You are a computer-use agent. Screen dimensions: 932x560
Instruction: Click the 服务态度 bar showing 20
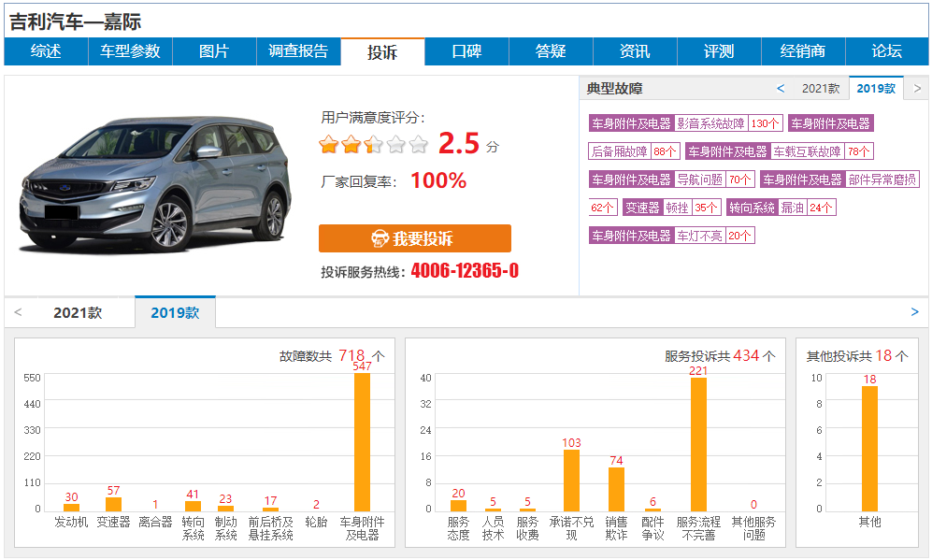pos(458,506)
